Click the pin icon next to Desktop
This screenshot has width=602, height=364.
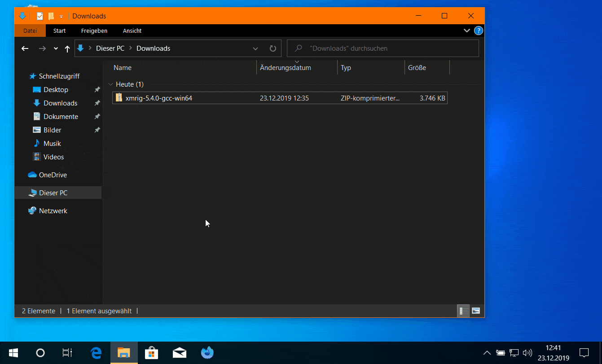coord(97,90)
